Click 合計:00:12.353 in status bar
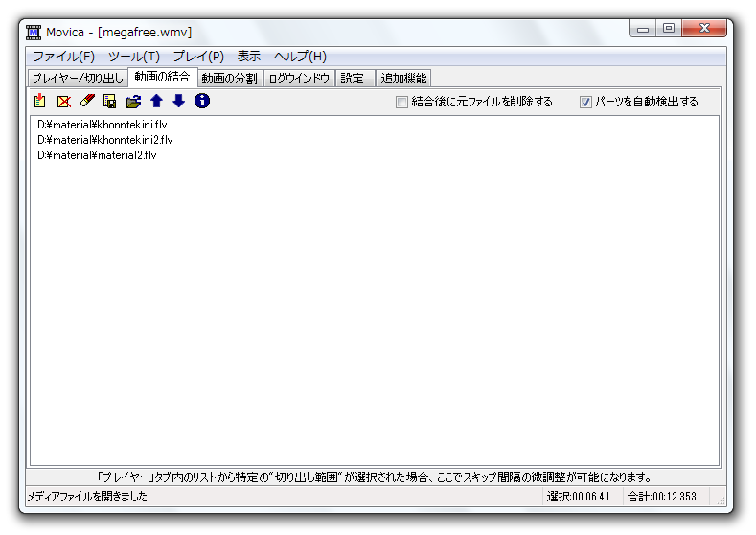Screen dimensions: 756x535 click(x=662, y=497)
